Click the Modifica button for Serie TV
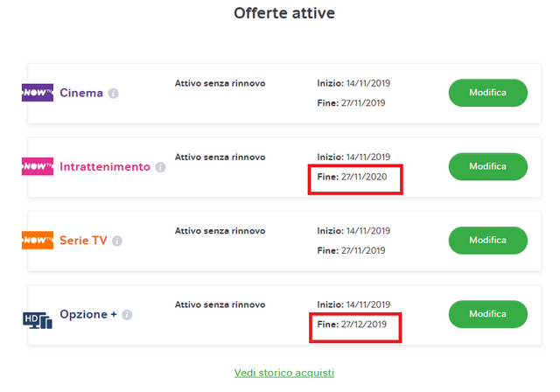 (488, 241)
